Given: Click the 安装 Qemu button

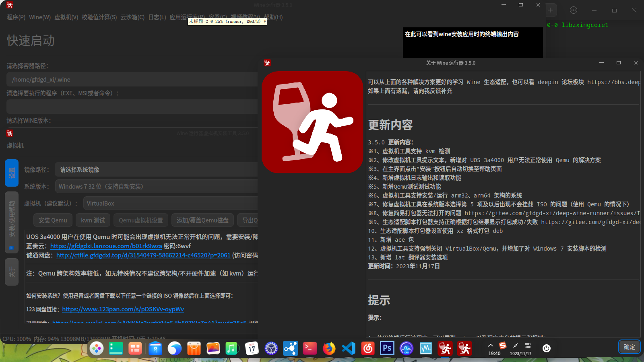Looking at the screenshot, I should click(x=53, y=220).
